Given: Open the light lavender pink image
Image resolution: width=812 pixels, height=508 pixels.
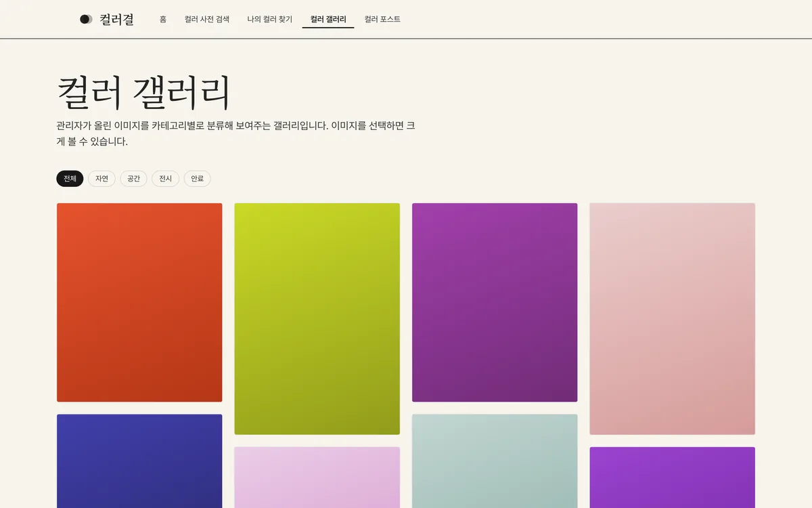Looking at the screenshot, I should (317, 477).
